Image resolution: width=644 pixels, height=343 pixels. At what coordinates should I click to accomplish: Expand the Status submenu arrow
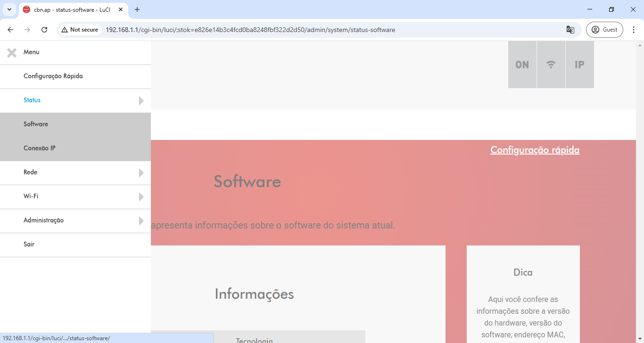[x=141, y=101]
